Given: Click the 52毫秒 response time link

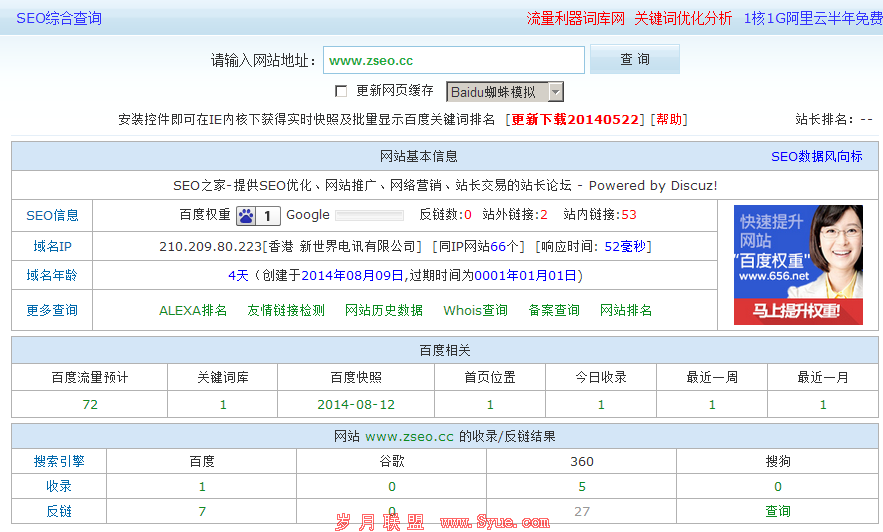Looking at the screenshot, I should pyautogui.click(x=625, y=247).
